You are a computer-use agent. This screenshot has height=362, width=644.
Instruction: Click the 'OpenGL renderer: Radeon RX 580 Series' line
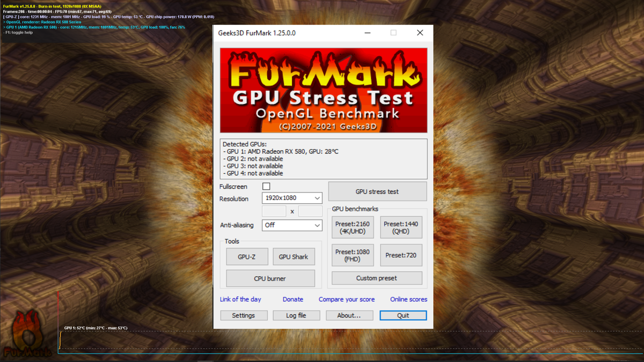point(42,22)
